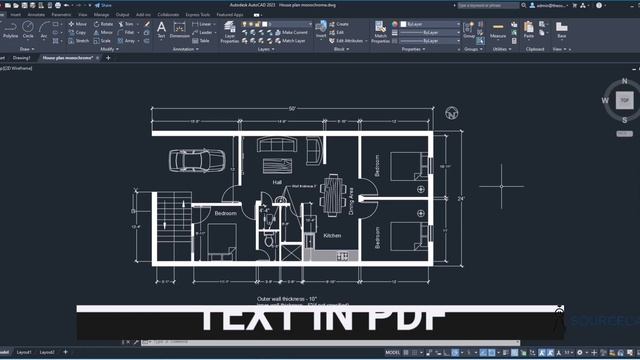Toggle object snap in status bar
This screenshot has height=360, width=640.
click(492, 352)
